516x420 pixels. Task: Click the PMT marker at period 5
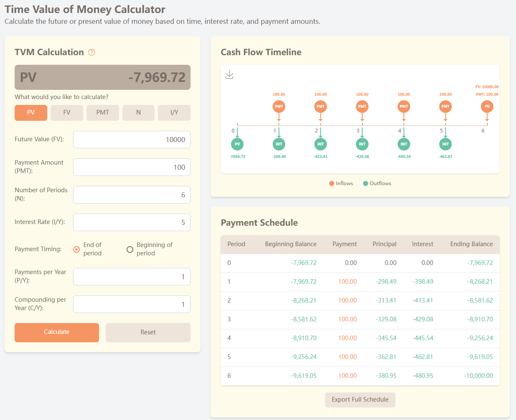445,107
